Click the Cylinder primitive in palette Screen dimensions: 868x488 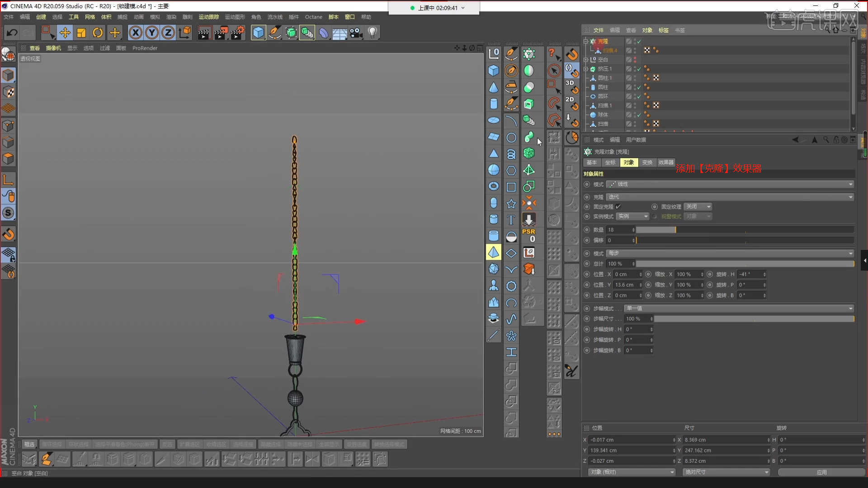coord(494,104)
